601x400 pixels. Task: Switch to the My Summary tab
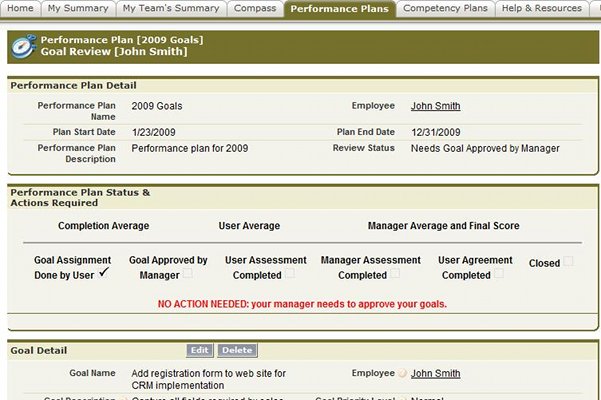78,8
